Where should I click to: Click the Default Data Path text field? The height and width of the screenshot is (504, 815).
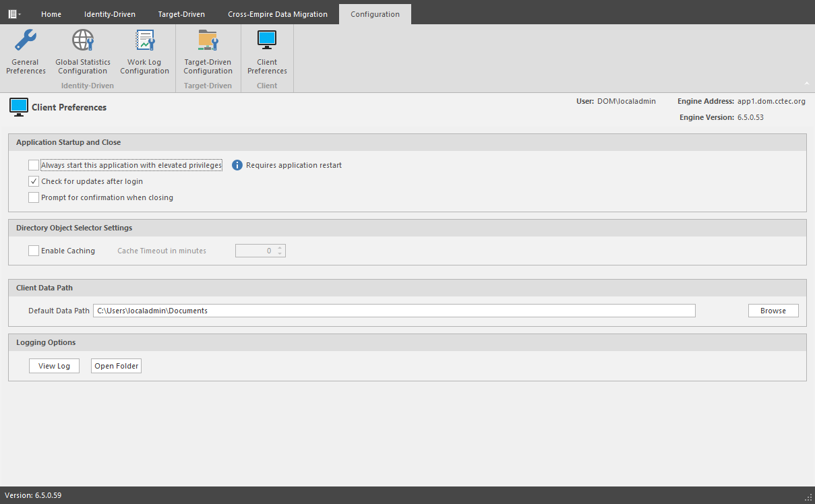click(x=394, y=311)
